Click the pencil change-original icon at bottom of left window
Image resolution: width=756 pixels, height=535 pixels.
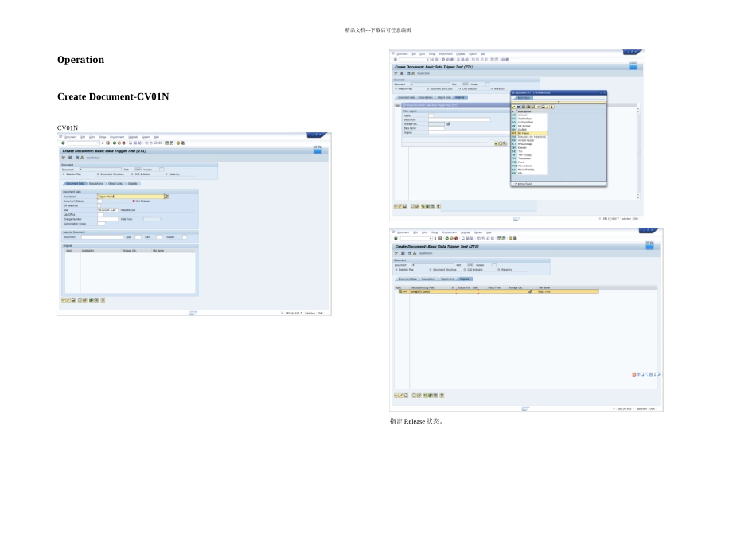tap(68, 300)
